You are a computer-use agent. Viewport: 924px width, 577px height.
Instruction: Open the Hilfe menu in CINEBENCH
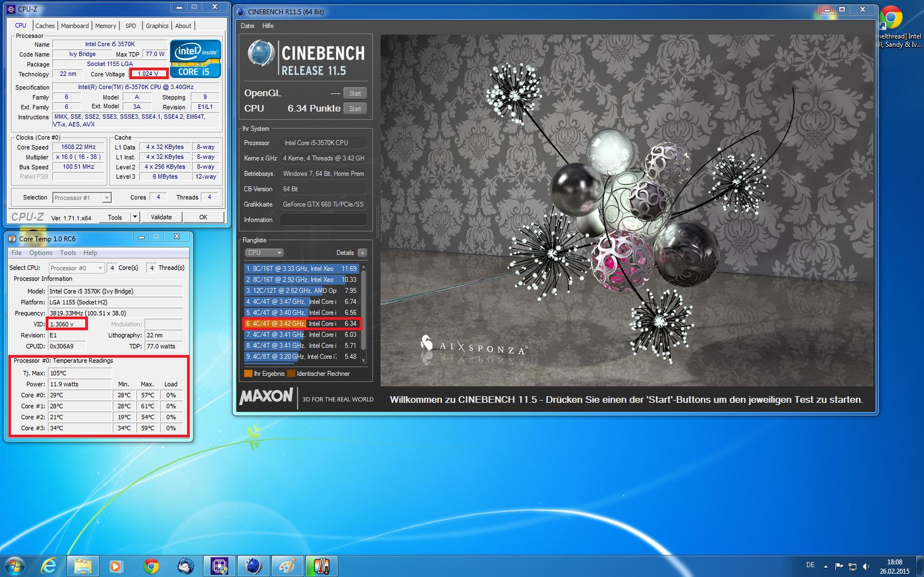pos(268,26)
